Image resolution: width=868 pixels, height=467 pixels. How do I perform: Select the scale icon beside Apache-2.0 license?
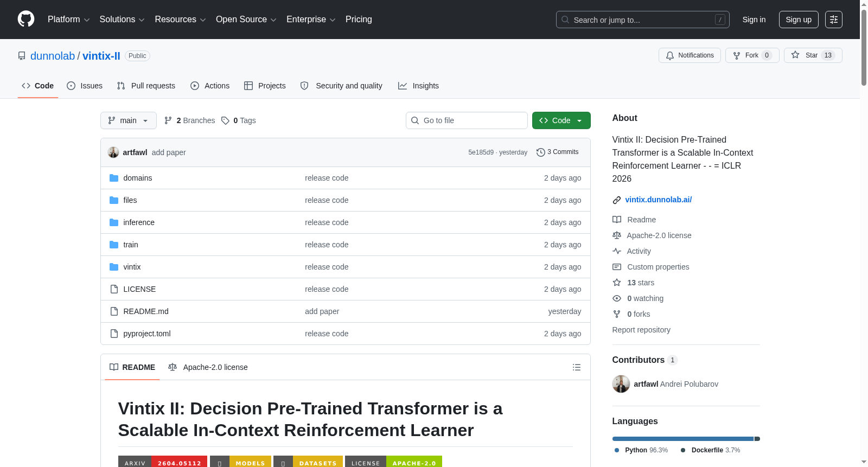pos(617,235)
